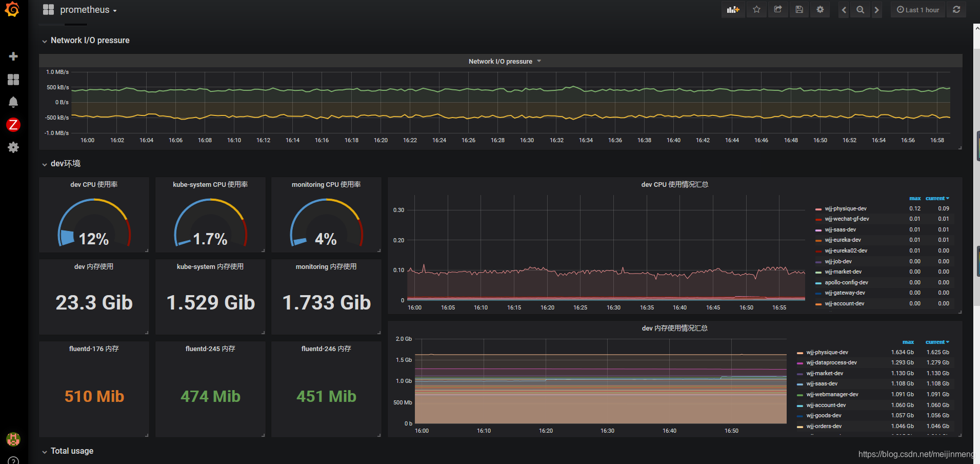Toggle wjj-orders-dev series in memory legend
980x464 pixels.
(x=824, y=426)
